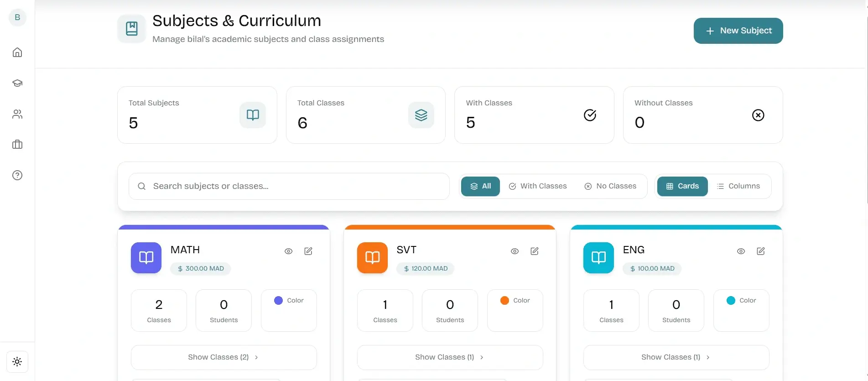Click the home icon in sidebar
Image resolution: width=868 pixels, height=381 pixels.
pyautogui.click(x=17, y=52)
